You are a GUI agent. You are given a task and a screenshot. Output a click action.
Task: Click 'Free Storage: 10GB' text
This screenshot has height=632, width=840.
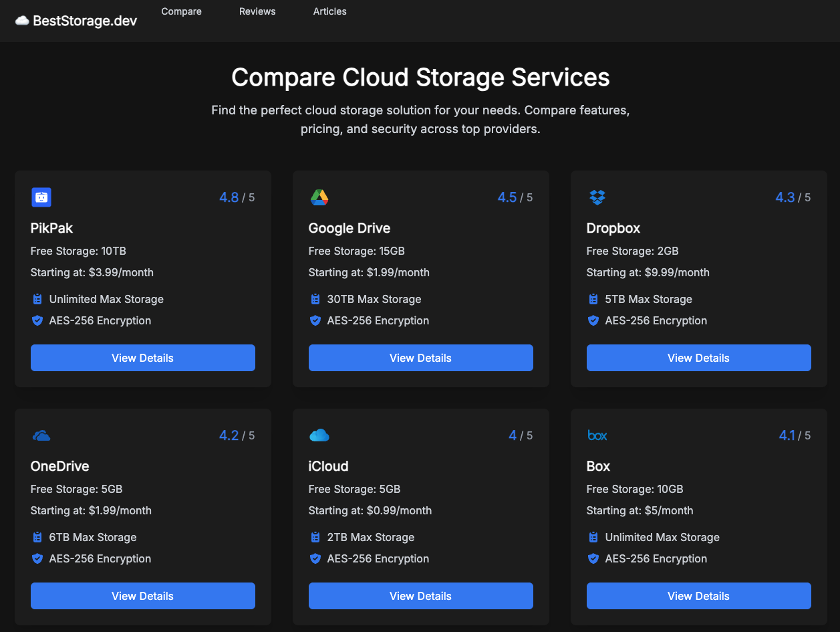635,489
